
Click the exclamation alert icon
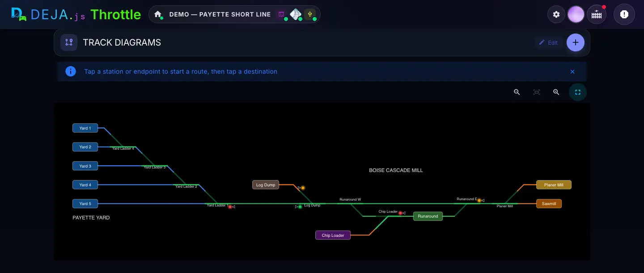624,14
